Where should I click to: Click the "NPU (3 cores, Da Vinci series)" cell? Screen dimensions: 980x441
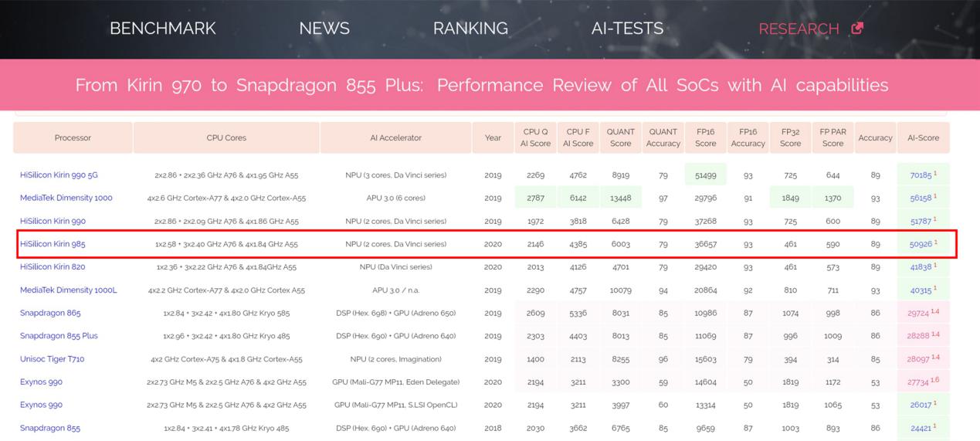[x=395, y=175]
